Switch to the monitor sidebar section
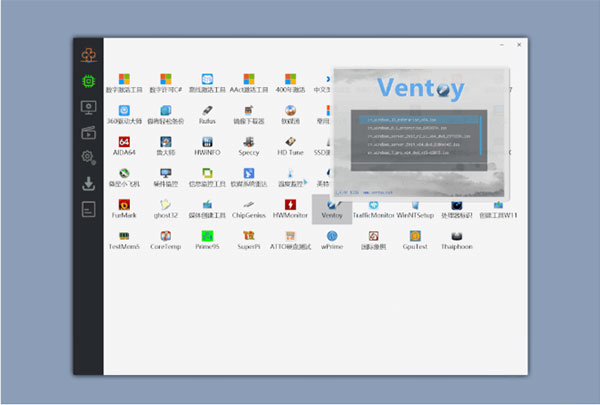This screenshot has height=405, width=600. [x=88, y=106]
